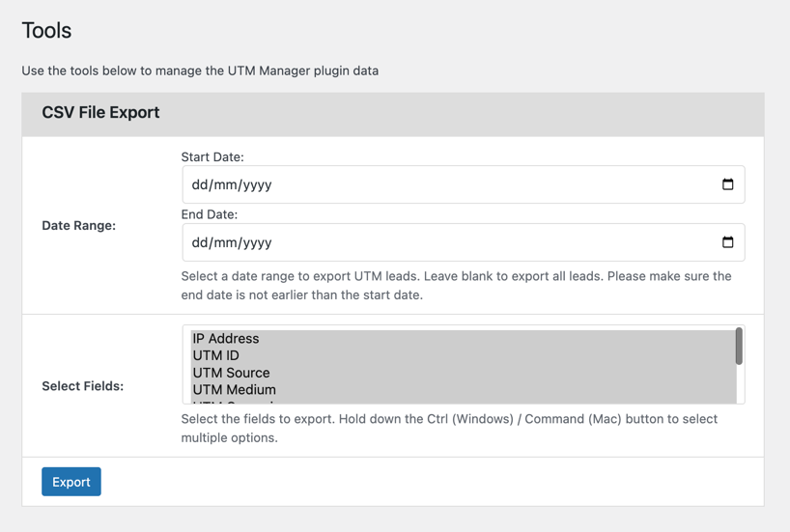Select the cut-off option below UTM Medium

[x=233, y=401]
